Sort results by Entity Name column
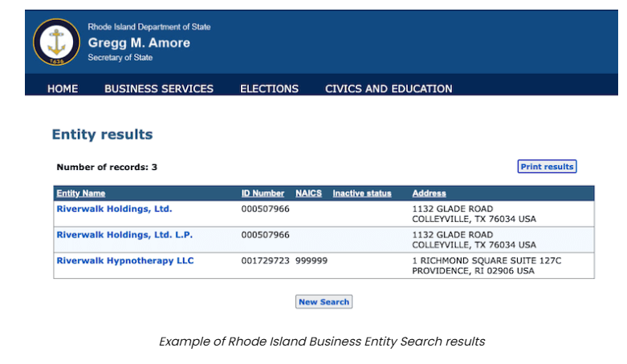 coord(81,193)
